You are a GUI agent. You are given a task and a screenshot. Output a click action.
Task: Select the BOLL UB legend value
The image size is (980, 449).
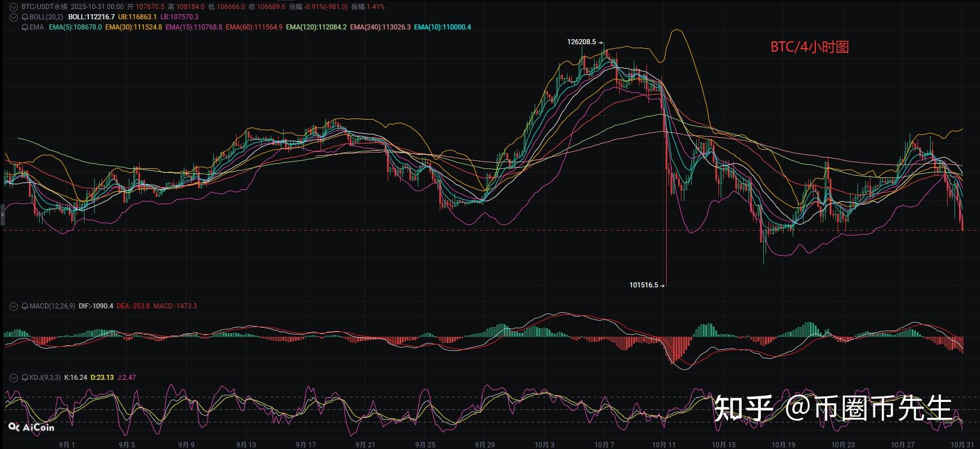[x=137, y=17]
